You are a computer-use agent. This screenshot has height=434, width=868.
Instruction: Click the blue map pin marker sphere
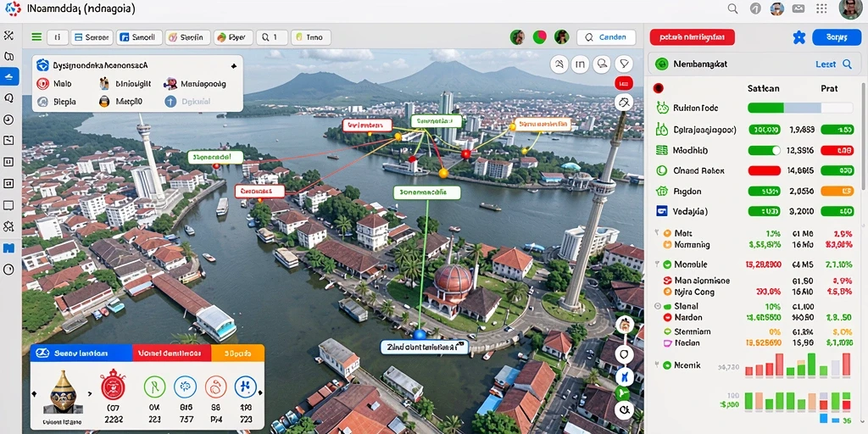(x=420, y=334)
